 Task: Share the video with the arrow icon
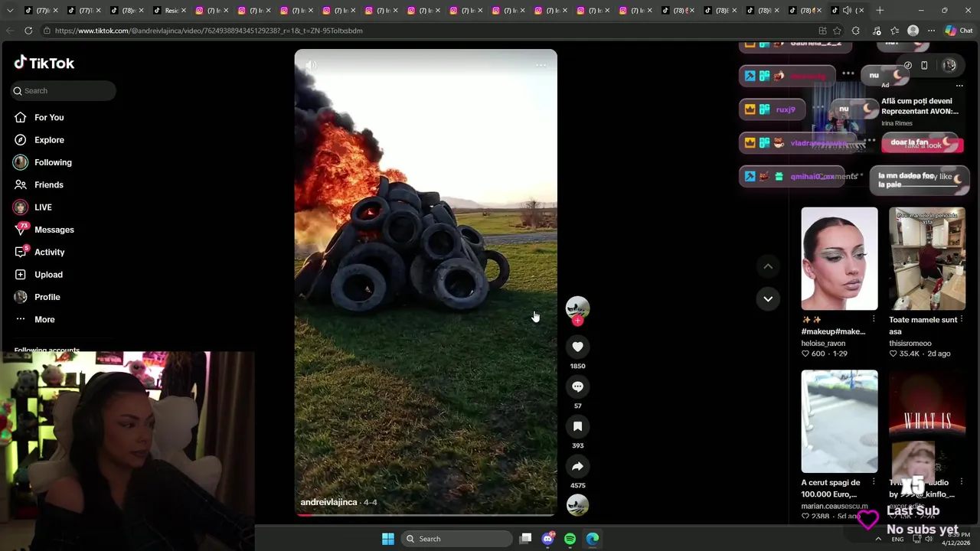pos(577,466)
